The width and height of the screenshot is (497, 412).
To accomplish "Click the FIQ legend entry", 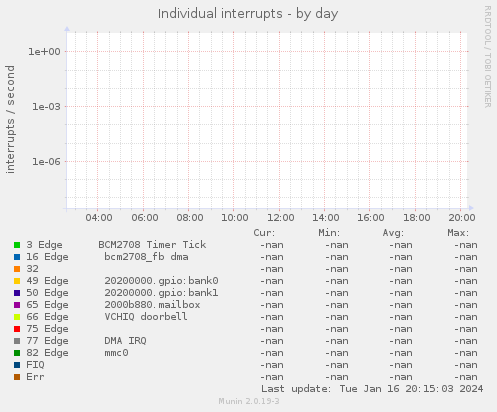I will pyautogui.click(x=35, y=365).
